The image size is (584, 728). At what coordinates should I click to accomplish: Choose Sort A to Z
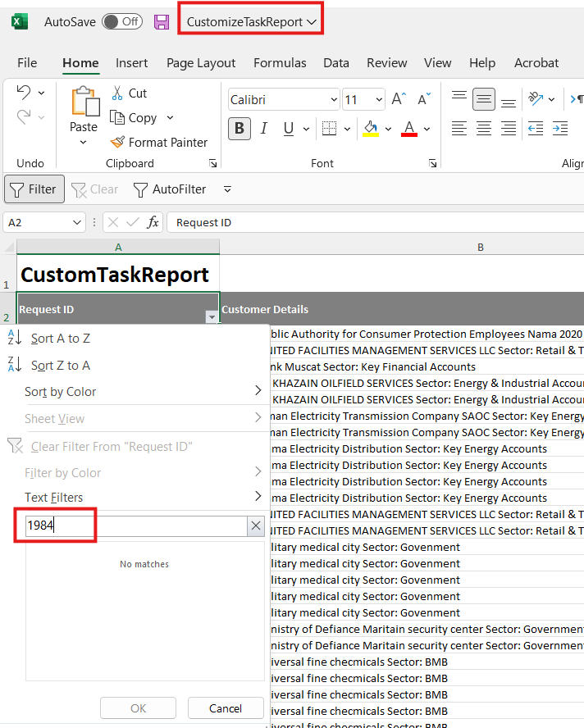point(61,338)
